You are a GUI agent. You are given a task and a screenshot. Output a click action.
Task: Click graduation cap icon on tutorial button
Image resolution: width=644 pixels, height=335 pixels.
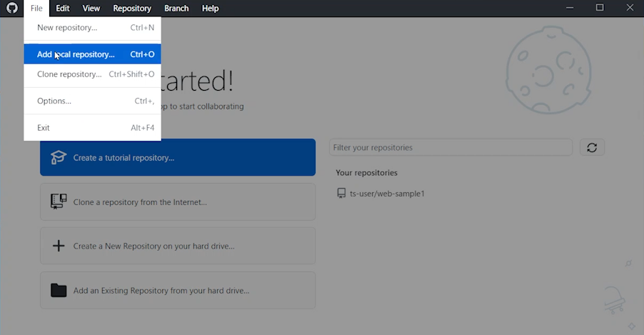point(59,157)
